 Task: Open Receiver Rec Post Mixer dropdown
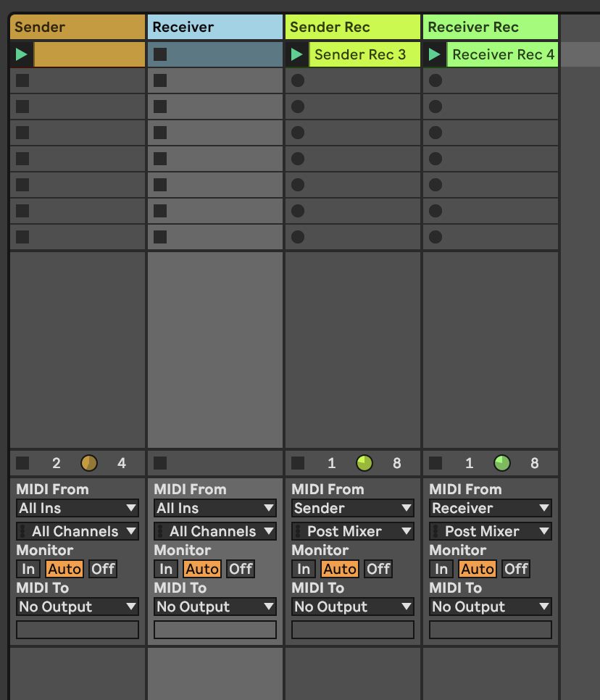[490, 531]
